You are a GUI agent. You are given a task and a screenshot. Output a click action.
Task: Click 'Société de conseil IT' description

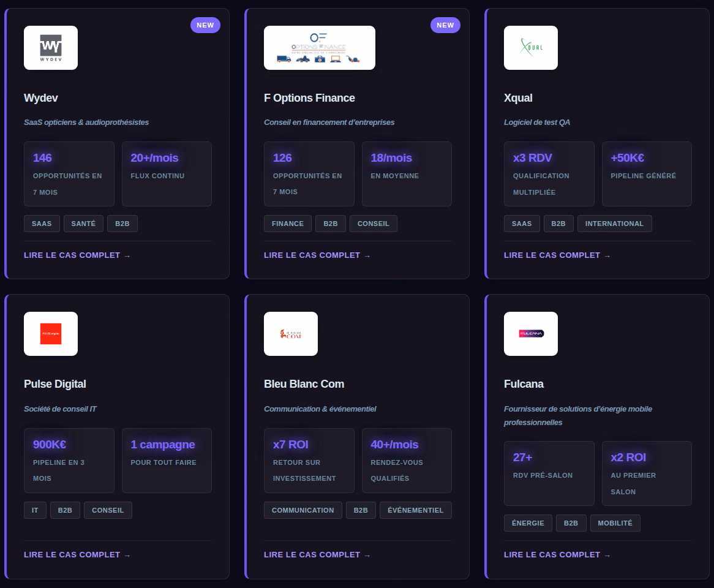(60, 409)
